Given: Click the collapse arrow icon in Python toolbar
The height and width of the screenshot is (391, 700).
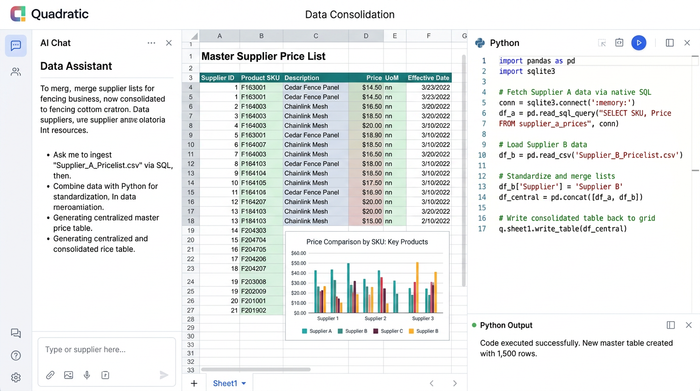Looking at the screenshot, I should click(602, 43).
